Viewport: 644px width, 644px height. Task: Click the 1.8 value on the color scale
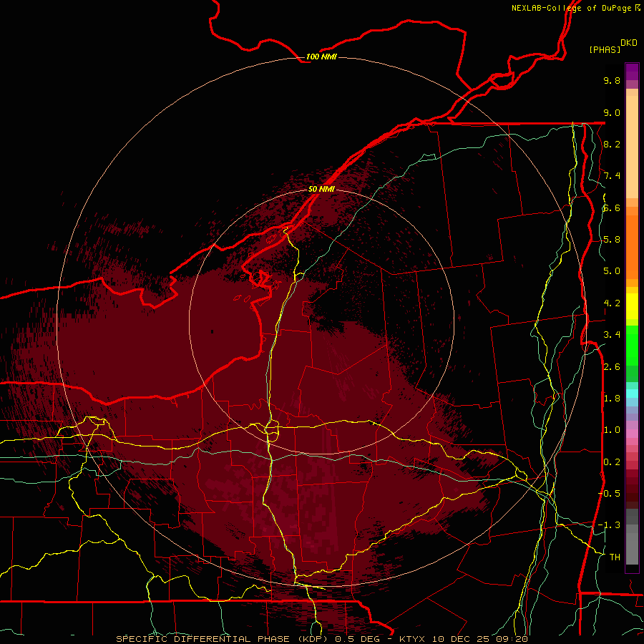(x=612, y=399)
